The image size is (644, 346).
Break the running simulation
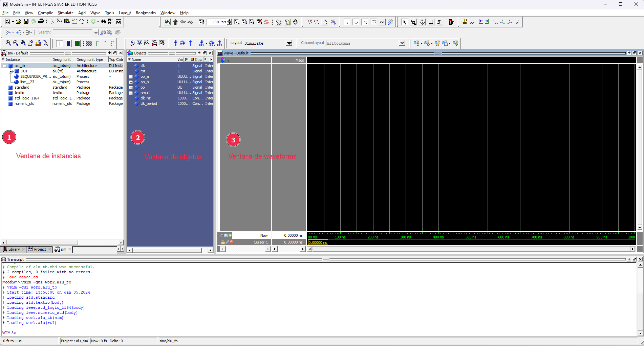click(260, 22)
